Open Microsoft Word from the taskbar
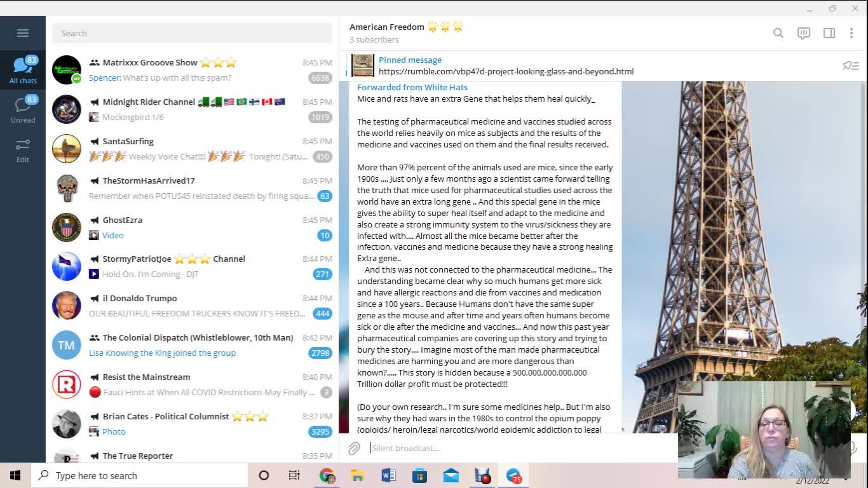The width and height of the screenshot is (868, 488). click(388, 475)
